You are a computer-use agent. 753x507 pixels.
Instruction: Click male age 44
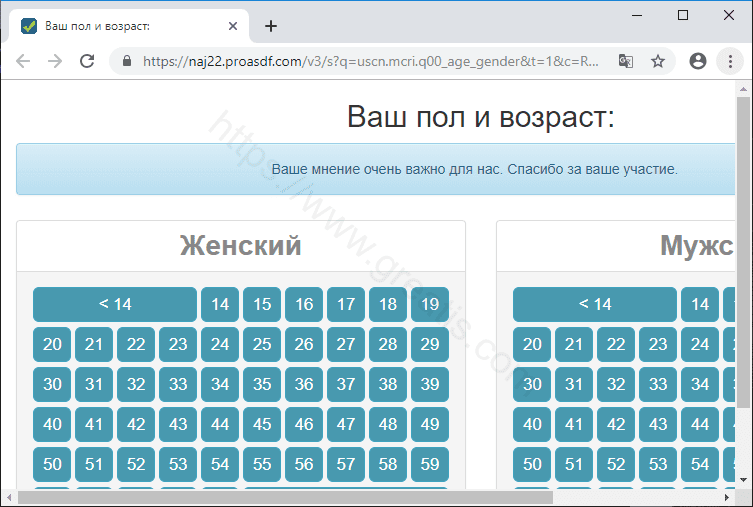[x=700, y=424]
